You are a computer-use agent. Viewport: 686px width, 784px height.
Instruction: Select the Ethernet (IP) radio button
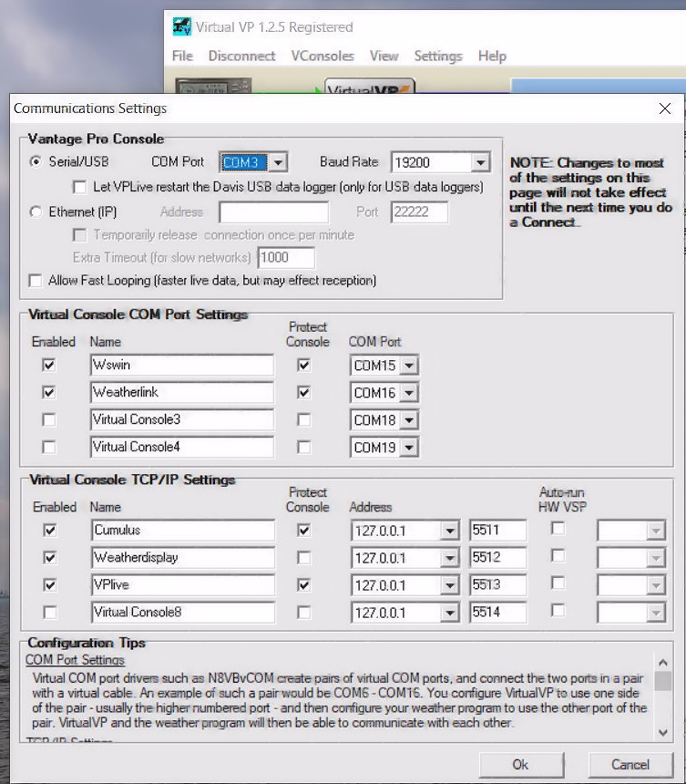(x=36, y=211)
